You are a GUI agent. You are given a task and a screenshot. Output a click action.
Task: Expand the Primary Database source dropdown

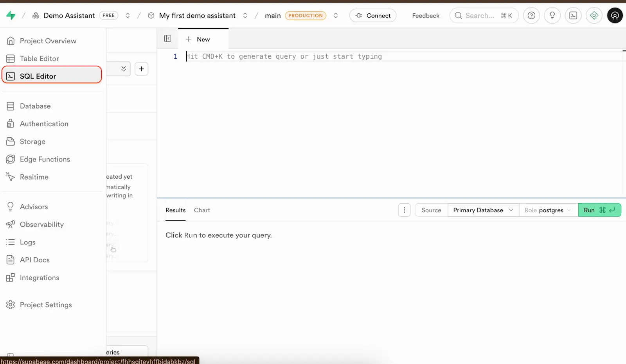coord(482,210)
